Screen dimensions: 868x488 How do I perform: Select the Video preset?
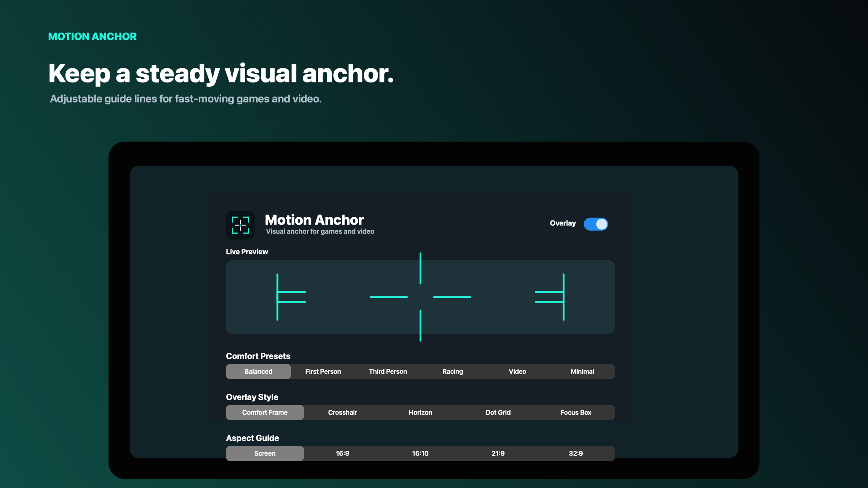517,371
